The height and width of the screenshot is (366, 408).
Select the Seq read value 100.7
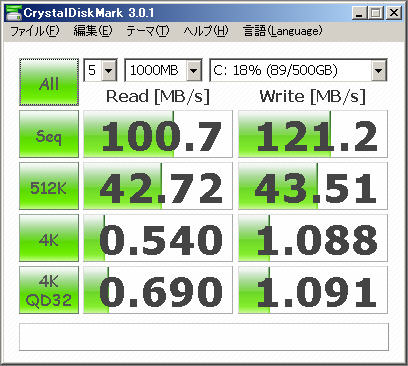pyautogui.click(x=158, y=134)
